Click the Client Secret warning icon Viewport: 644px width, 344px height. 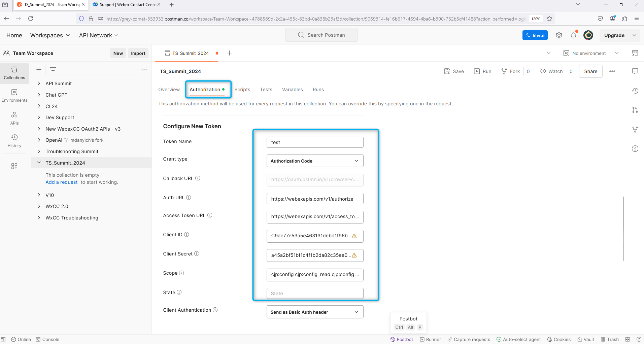click(354, 255)
